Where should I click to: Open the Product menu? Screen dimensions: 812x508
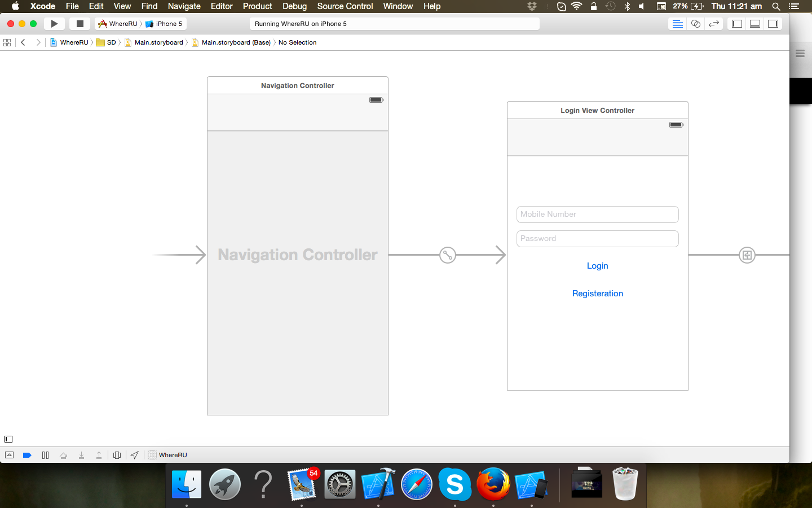coord(257,6)
